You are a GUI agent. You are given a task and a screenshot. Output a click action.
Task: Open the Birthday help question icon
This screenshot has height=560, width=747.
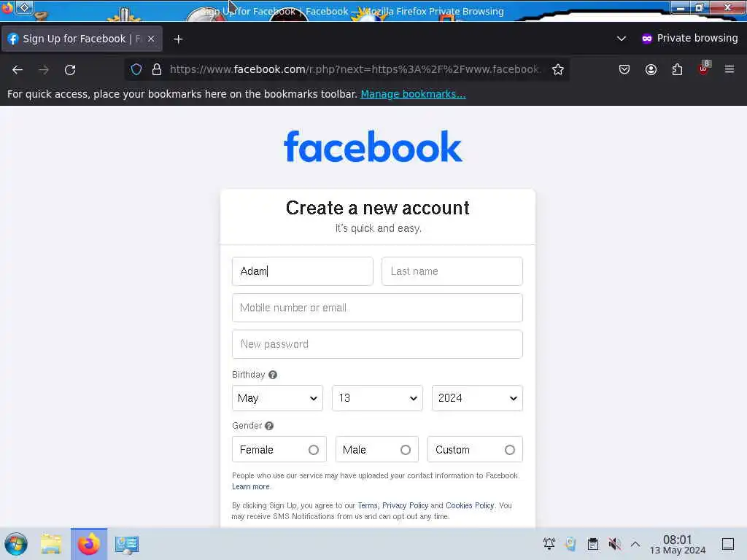[273, 375]
